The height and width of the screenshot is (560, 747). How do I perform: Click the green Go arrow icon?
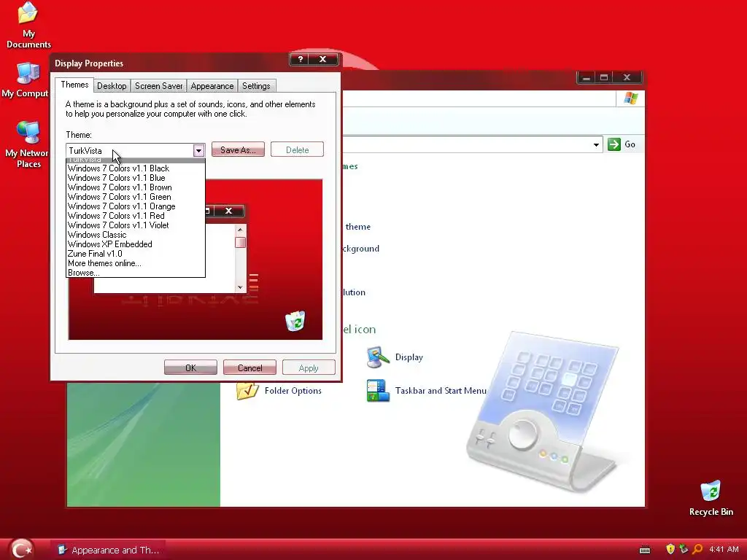coord(614,144)
